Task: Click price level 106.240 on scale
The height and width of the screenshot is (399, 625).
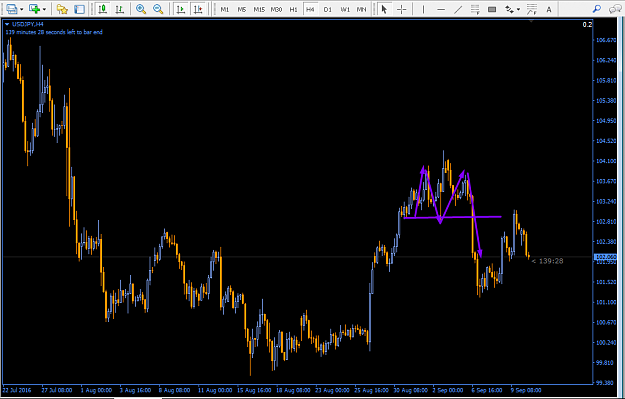Action: (x=605, y=60)
